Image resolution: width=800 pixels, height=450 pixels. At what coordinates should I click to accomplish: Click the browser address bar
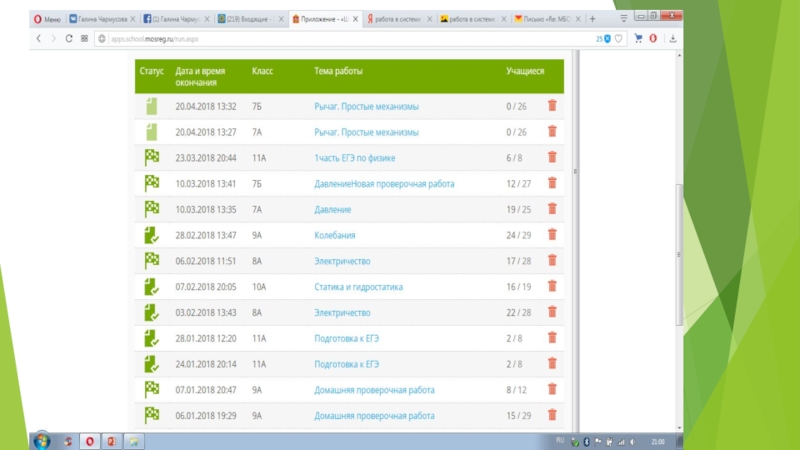point(340,38)
